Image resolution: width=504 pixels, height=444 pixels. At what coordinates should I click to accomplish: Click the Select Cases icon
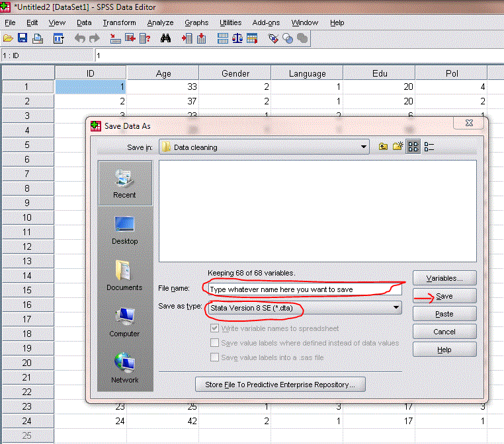252,38
